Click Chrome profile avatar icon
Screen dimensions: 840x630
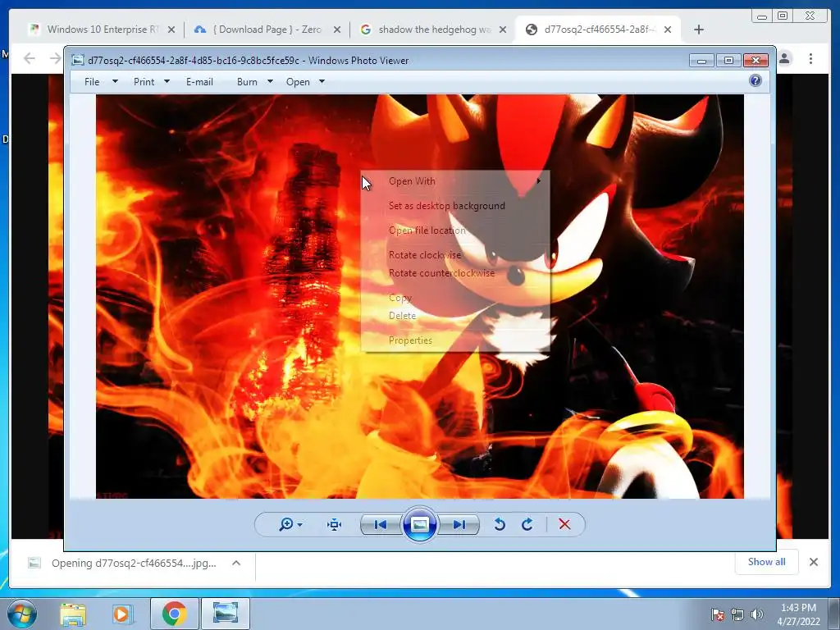tap(784, 58)
